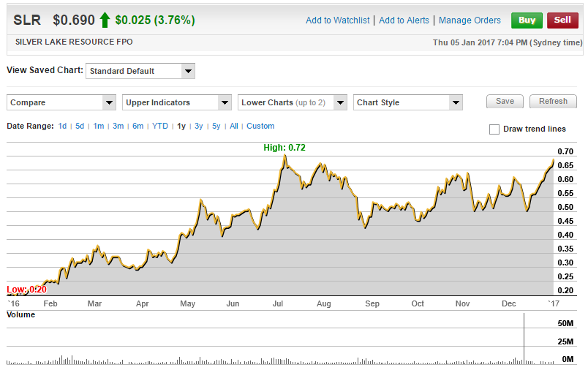Image resolution: width=588 pixels, height=370 pixels.
Task: Click the Save chart button
Action: [x=505, y=102]
